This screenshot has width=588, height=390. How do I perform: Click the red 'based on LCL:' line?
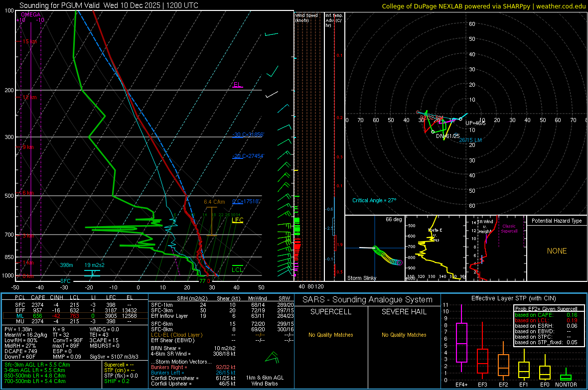point(546,320)
